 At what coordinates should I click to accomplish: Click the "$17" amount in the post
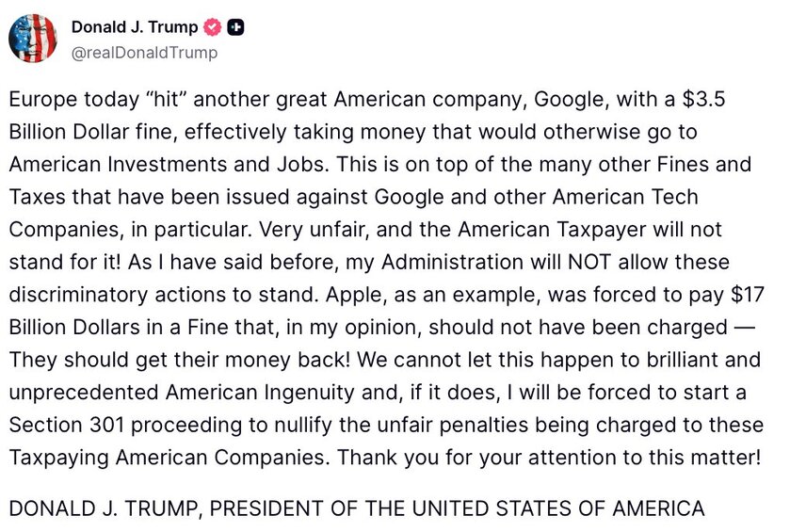(749, 295)
